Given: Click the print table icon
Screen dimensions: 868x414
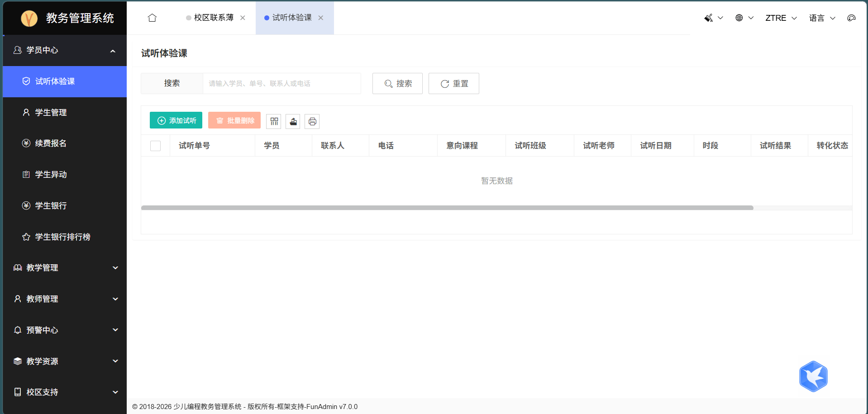Looking at the screenshot, I should [x=312, y=121].
